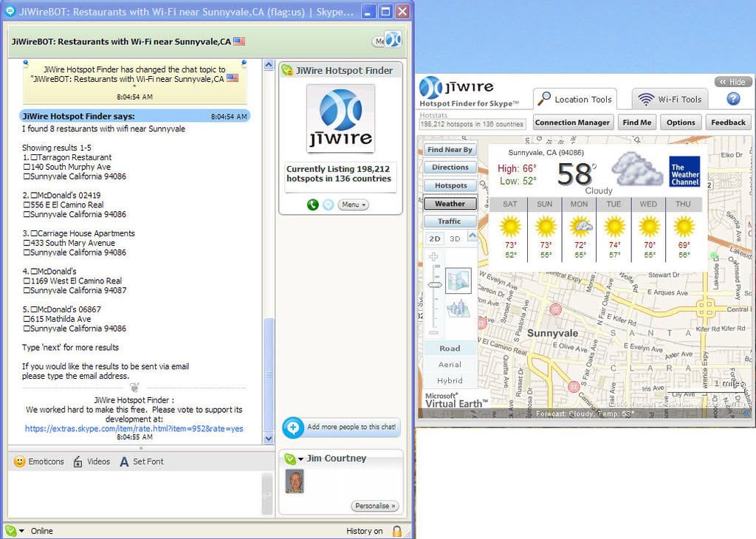Image resolution: width=756 pixels, height=539 pixels.
Task: Click '1. Tarragon Restaurant' result text
Action: coord(67,157)
